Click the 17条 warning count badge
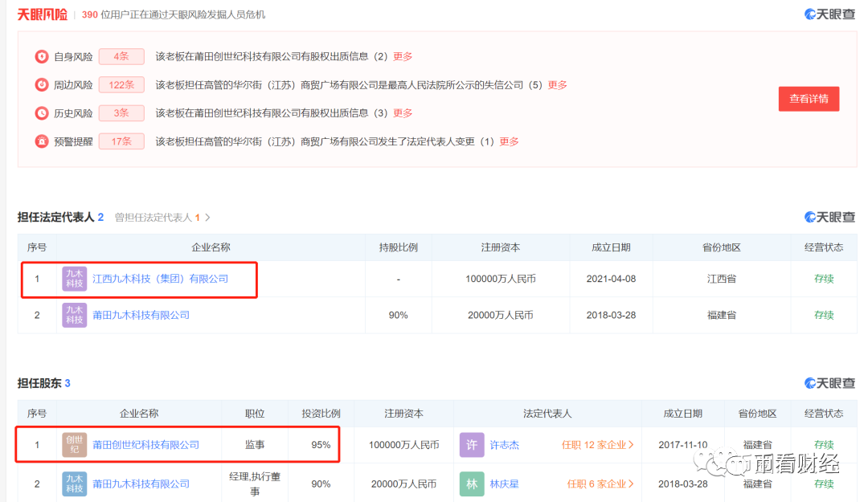868x502 pixels. pos(121,141)
